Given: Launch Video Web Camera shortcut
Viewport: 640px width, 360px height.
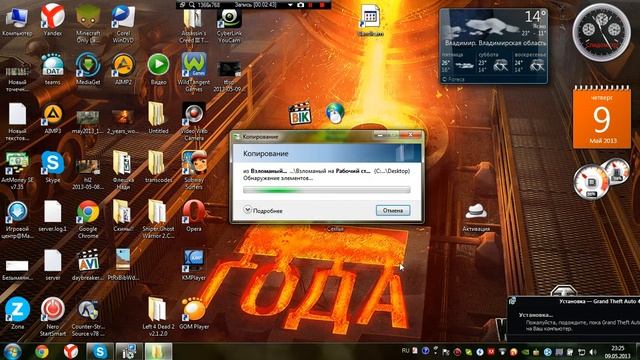Looking at the screenshot, I should [x=193, y=114].
